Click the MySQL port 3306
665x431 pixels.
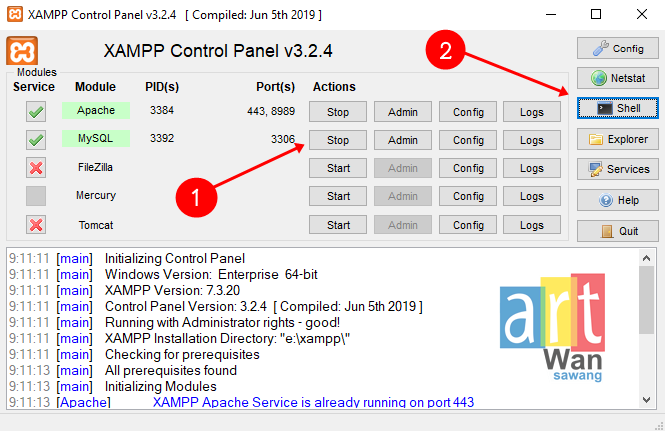click(283, 139)
